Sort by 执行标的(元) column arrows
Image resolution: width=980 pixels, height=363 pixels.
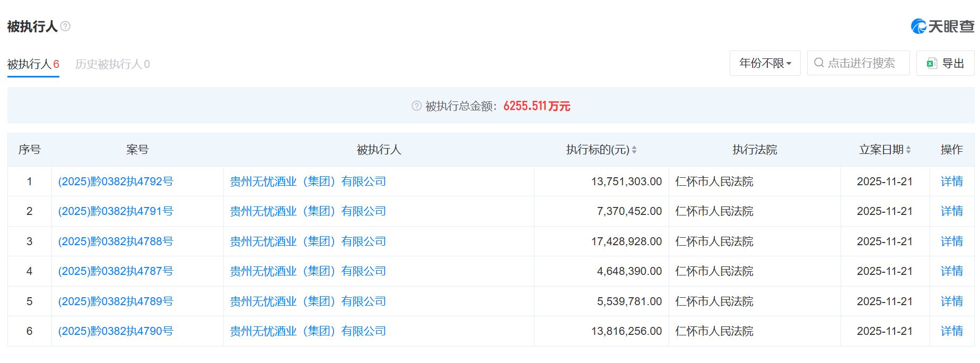(634, 150)
